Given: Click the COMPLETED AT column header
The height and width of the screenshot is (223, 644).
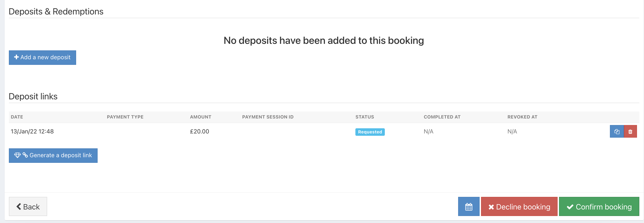Looking at the screenshot, I should click(442, 117).
